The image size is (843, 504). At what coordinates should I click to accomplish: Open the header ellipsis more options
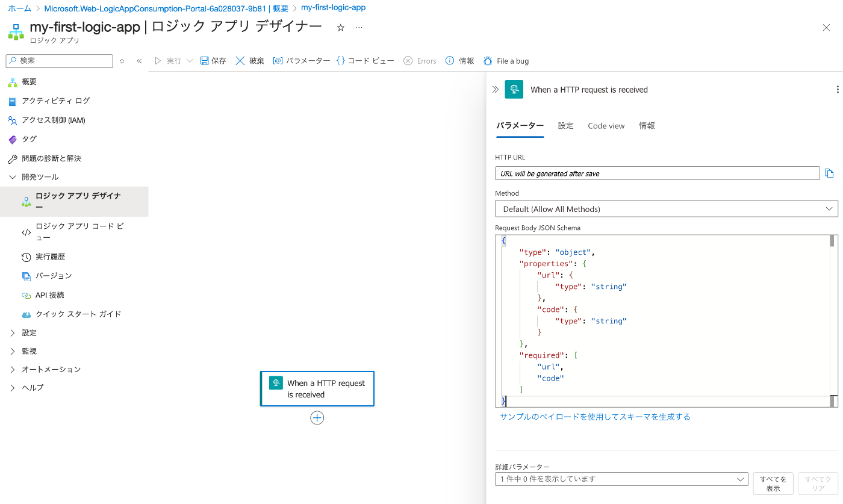(x=359, y=28)
